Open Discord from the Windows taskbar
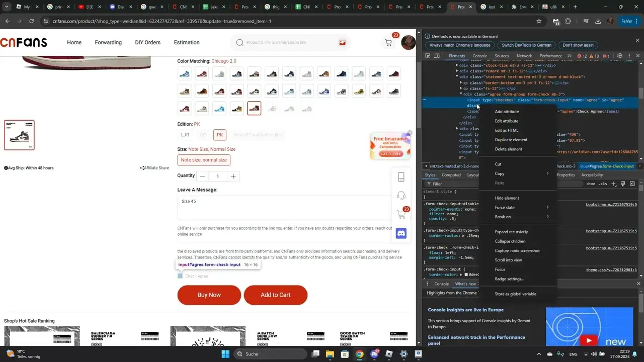Viewport: 644px width, 362px height. [374, 354]
